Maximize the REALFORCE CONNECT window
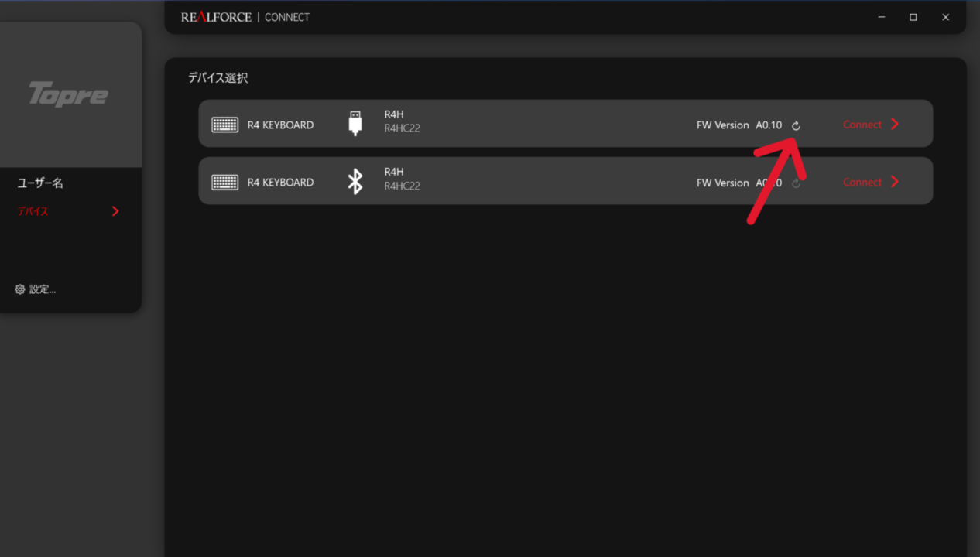This screenshot has height=557, width=980. 913,17
